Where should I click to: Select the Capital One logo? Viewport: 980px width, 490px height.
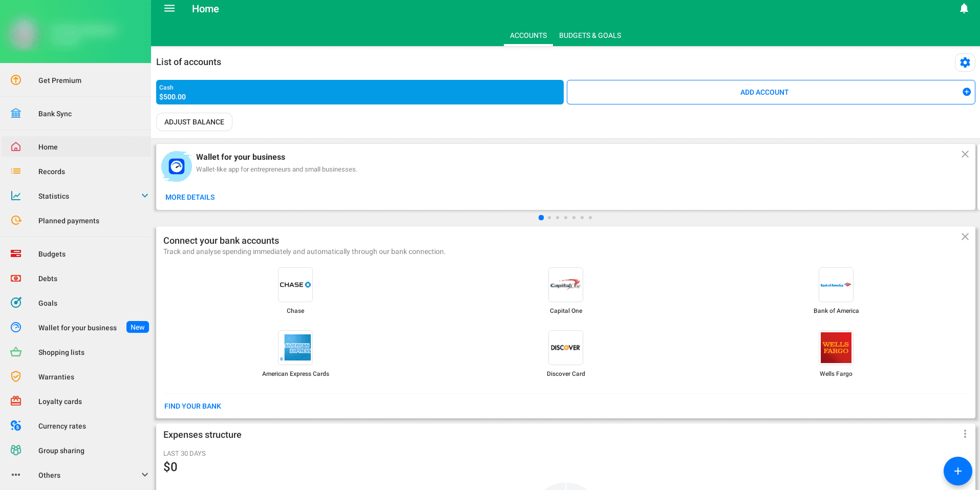click(x=566, y=285)
